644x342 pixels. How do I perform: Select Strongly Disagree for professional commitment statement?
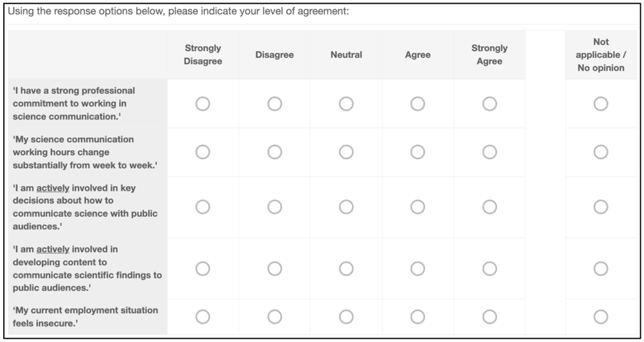click(x=202, y=104)
